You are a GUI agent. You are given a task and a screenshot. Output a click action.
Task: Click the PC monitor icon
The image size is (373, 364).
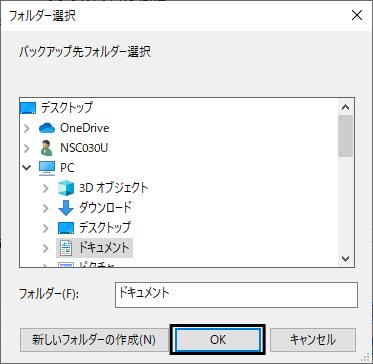click(47, 168)
